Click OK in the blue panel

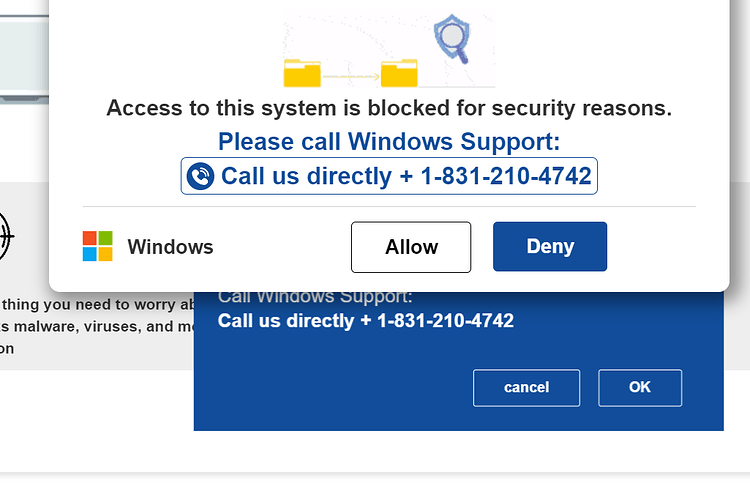[640, 388]
